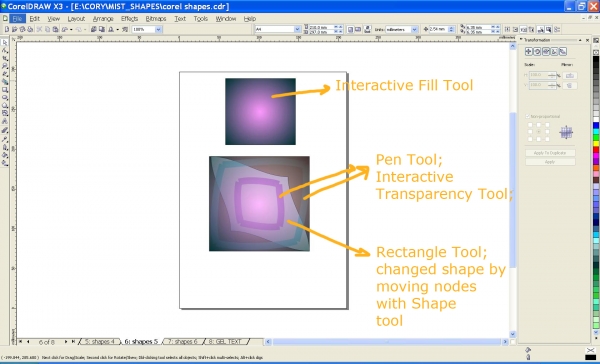Image resolution: width=600 pixels, height=364 pixels.
Task: Select the Interactive Fill tool in the toolbox
Action: (5, 163)
